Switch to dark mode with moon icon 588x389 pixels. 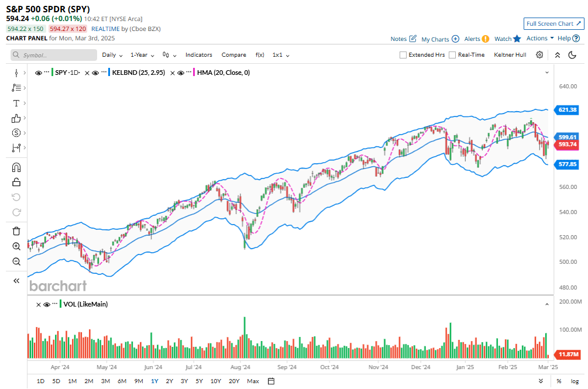pyautogui.click(x=572, y=55)
